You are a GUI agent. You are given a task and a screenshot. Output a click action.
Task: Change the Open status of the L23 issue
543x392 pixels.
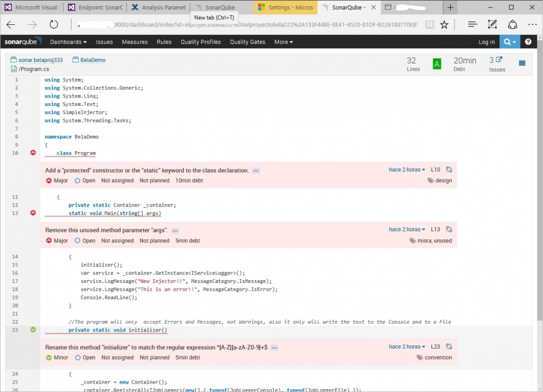85,358
